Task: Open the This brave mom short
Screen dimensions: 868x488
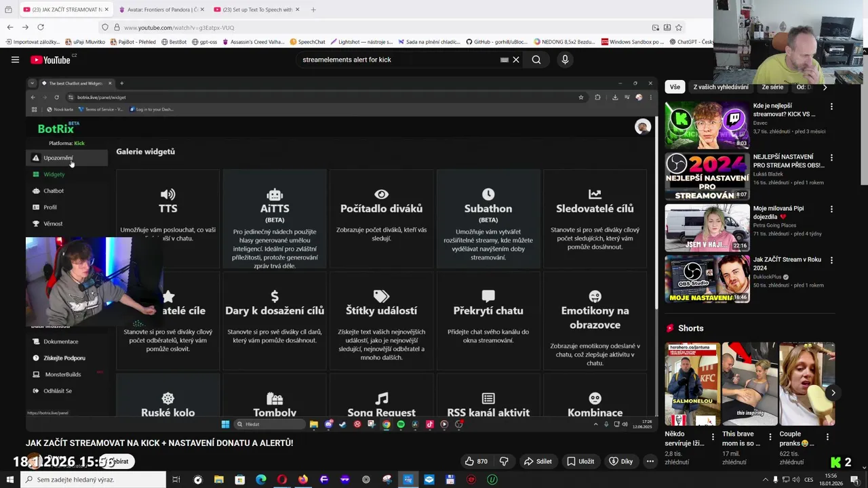Action: point(749,384)
